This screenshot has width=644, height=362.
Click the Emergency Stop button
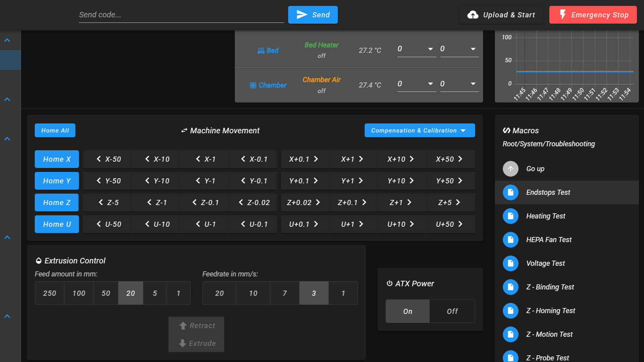[593, 15]
